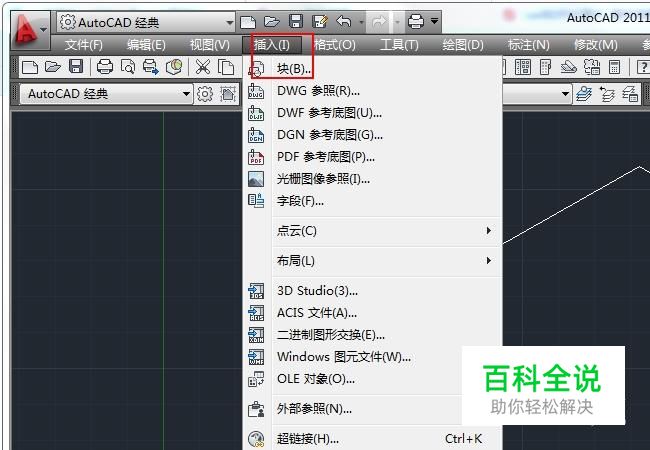Choose OLE 对象(O)... menu entry
Screen dimensions: 650x450
tap(374, 379)
